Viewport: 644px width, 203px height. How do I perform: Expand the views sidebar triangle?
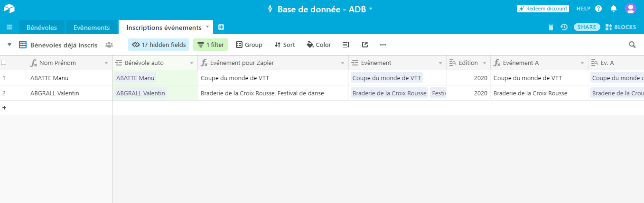tap(9, 45)
